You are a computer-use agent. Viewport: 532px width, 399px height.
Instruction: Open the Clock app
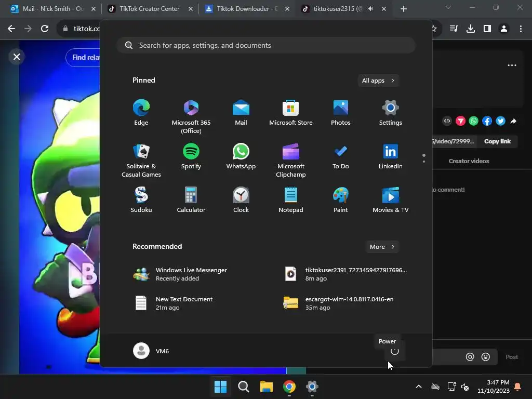pos(241,200)
